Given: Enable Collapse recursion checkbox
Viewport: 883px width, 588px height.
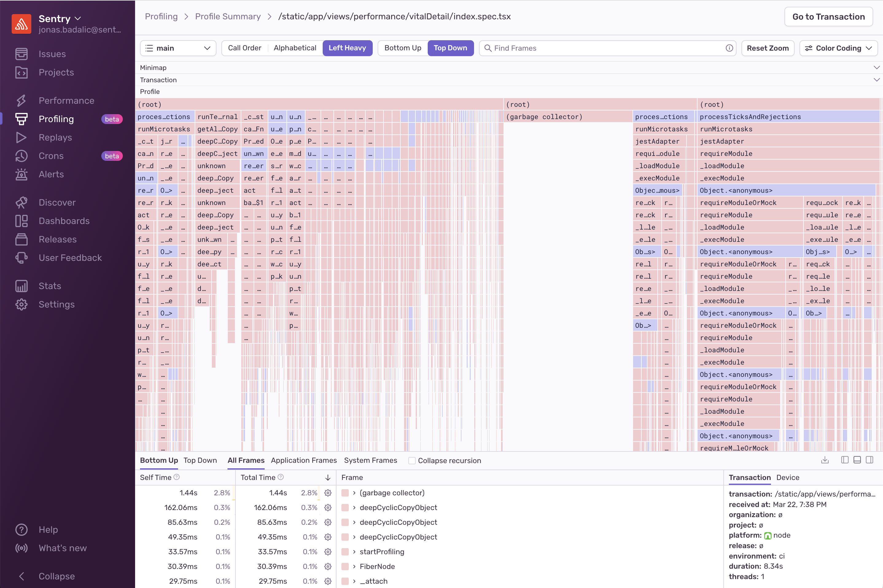Looking at the screenshot, I should (412, 461).
